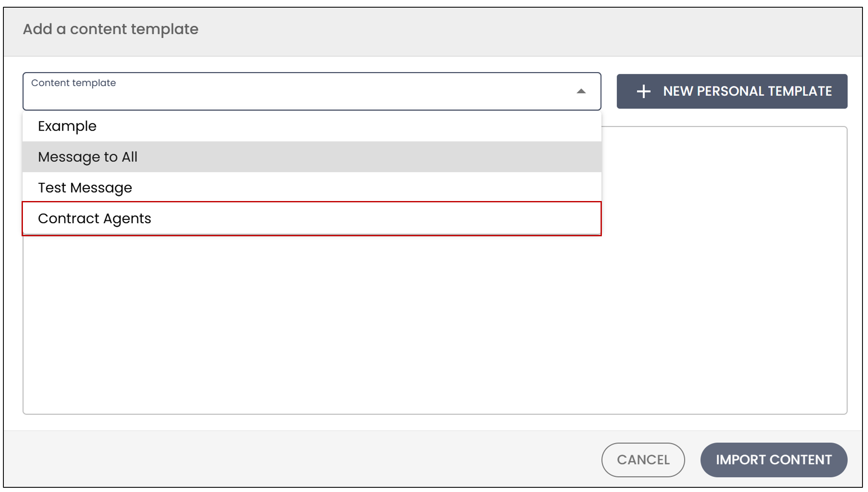Screen dimensions: 868x492
Task: Create a New Personal Template
Action: click(732, 91)
